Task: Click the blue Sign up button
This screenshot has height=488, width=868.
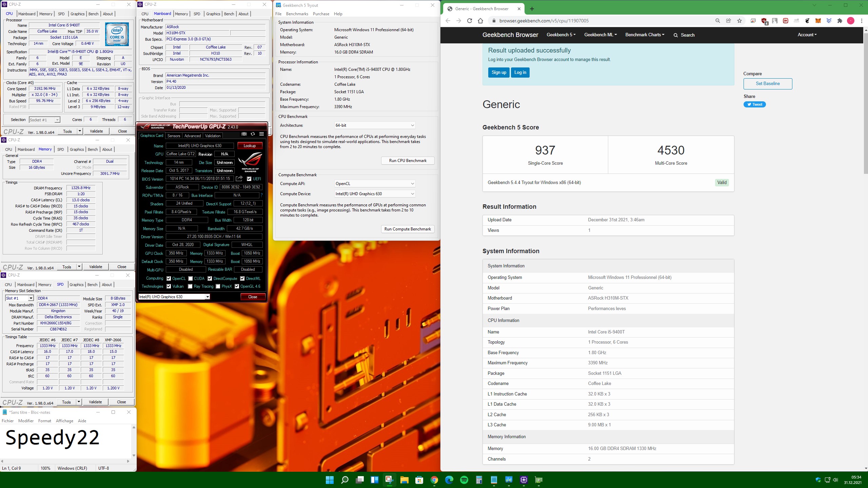Action: (499, 73)
